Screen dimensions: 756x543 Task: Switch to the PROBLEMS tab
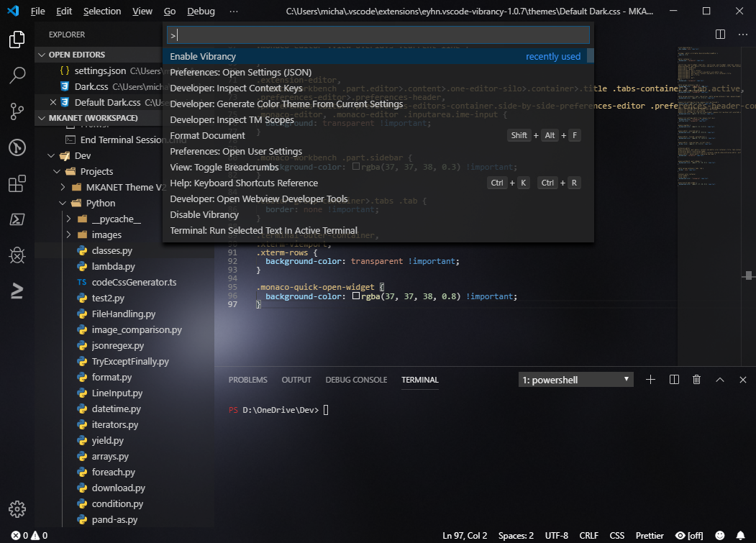[248, 380]
